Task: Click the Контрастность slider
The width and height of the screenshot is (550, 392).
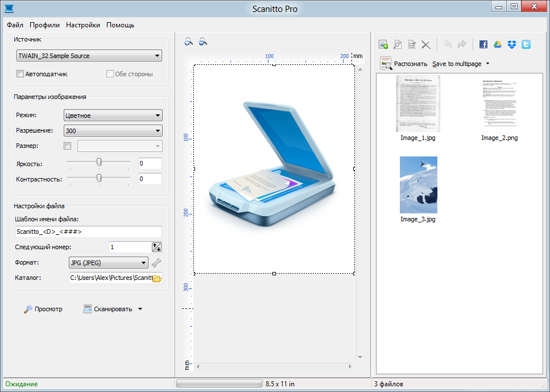Action: [99, 178]
